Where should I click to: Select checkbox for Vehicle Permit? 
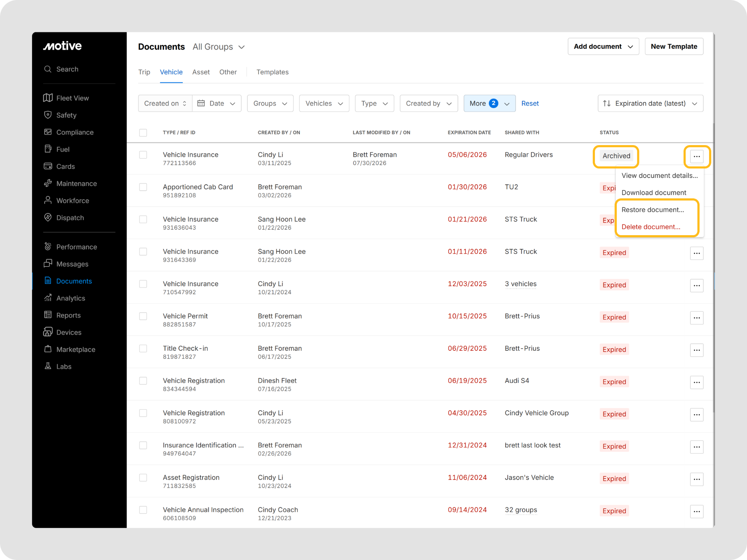[x=143, y=316]
